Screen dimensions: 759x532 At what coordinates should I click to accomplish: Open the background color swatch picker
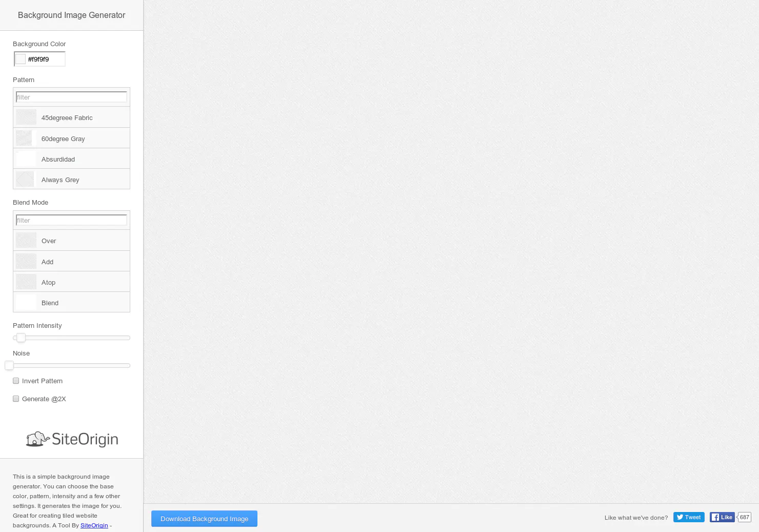tap(21, 59)
